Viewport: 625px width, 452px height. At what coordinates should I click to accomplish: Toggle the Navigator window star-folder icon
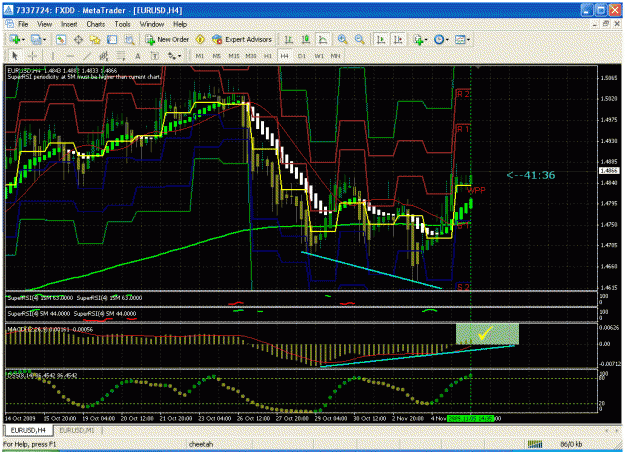[95, 39]
